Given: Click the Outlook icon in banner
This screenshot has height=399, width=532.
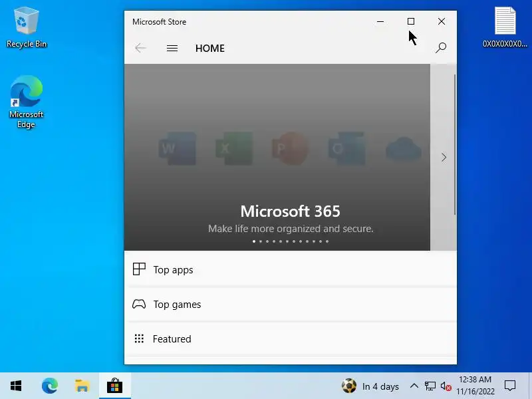Looking at the screenshot, I should pos(346,148).
